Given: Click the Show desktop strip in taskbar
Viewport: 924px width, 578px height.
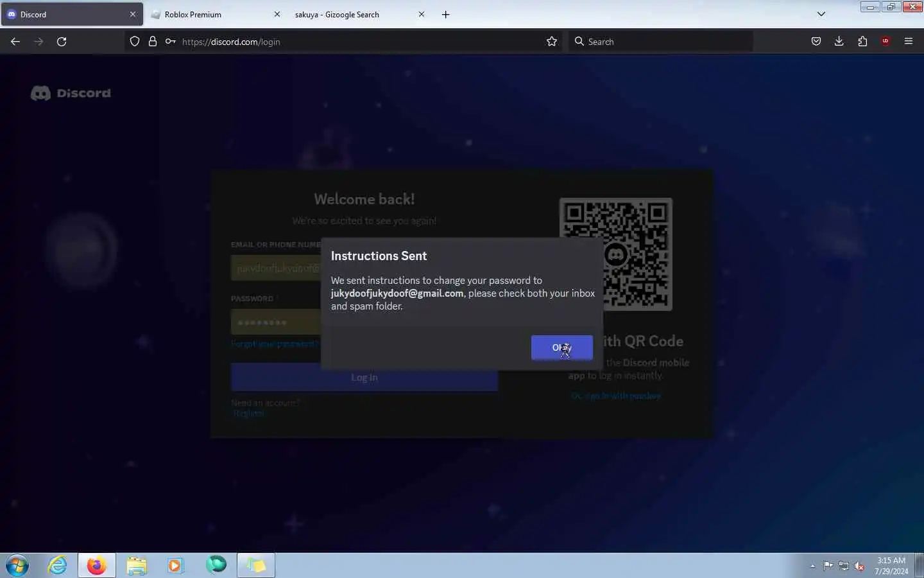Looking at the screenshot, I should coord(920,566).
